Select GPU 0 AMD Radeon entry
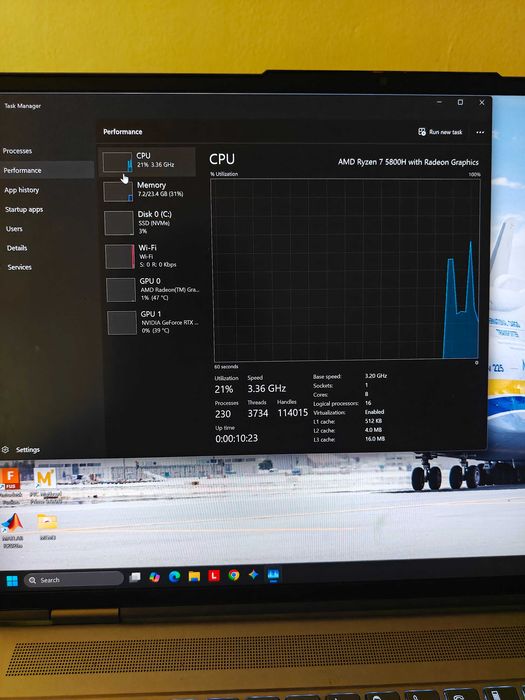525x700 pixels. pos(152,289)
